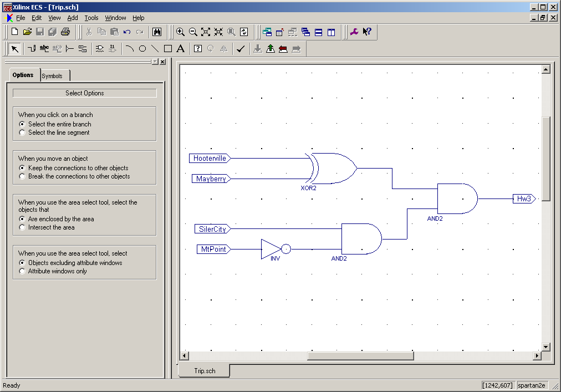Click the Print icon in toolbar

[x=65, y=32]
